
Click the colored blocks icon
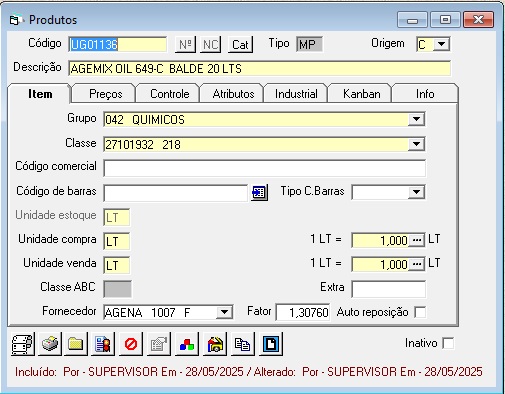pos(187,344)
